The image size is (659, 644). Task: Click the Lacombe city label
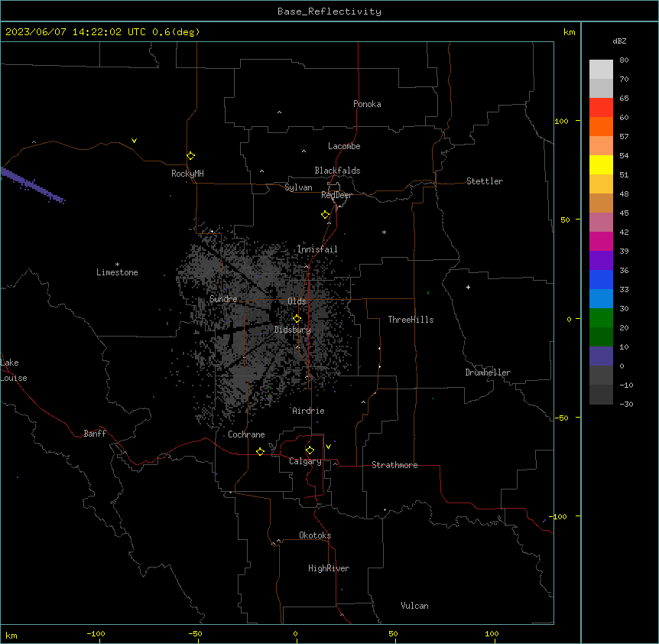click(344, 146)
